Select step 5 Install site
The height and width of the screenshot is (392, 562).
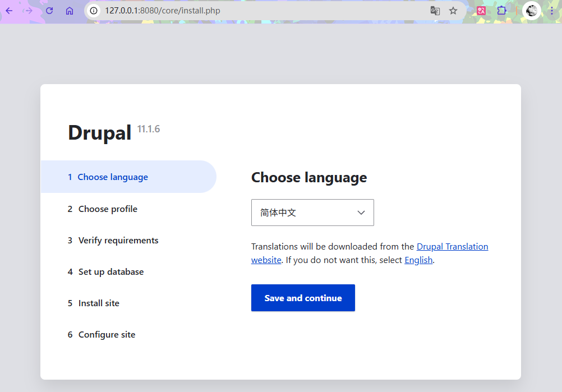tap(94, 303)
